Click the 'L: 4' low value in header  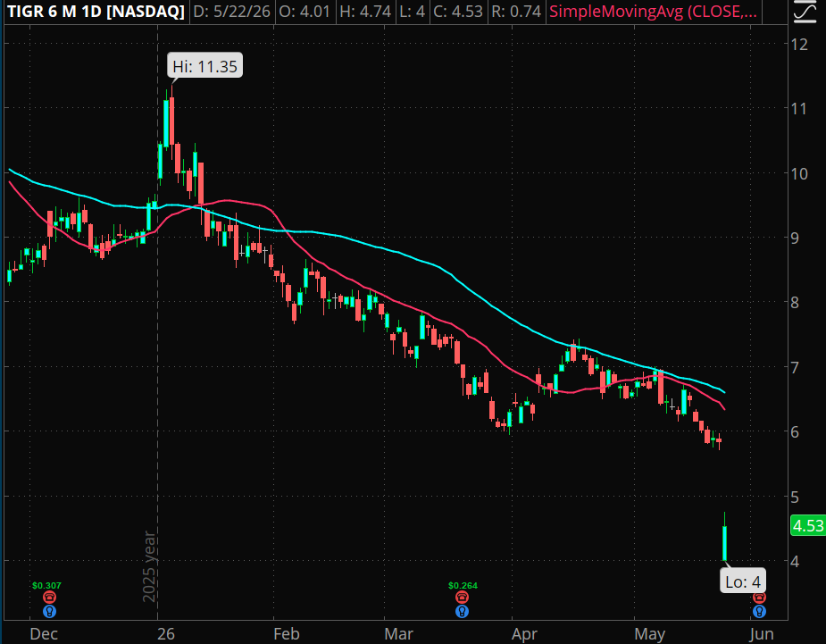412,11
